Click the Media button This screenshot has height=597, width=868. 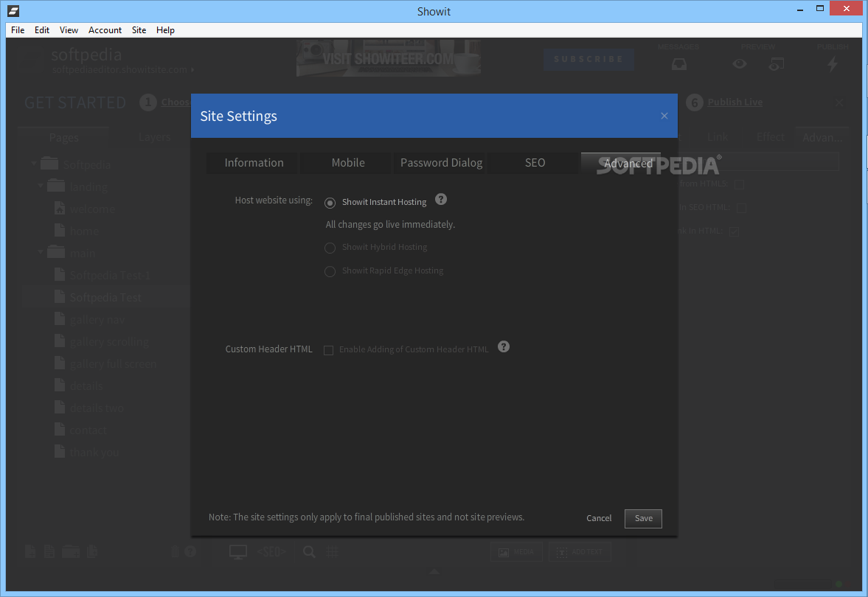[516, 551]
